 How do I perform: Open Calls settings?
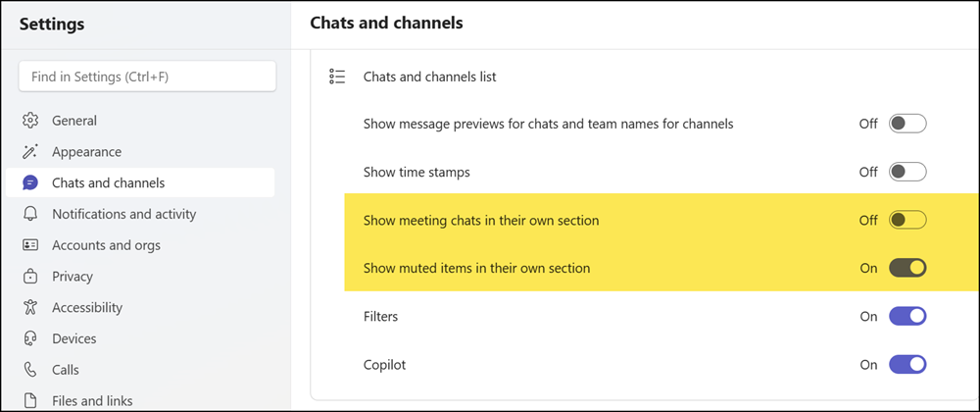[x=140, y=370]
